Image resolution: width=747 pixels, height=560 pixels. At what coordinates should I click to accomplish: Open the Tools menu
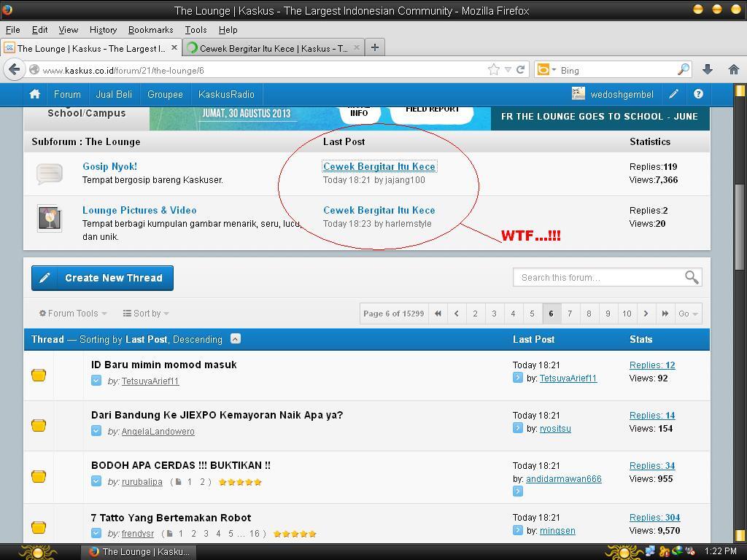tap(196, 29)
